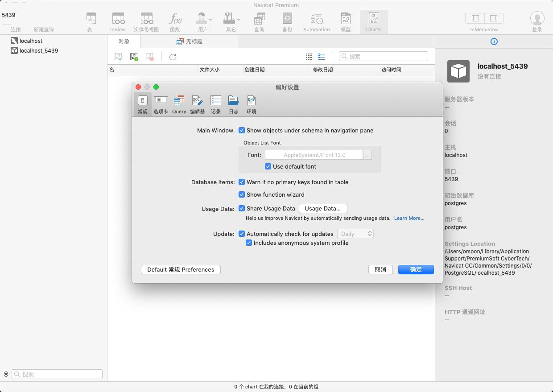Open 实体化视图 materialized view icon
The height and width of the screenshot is (392, 553).
(146, 18)
